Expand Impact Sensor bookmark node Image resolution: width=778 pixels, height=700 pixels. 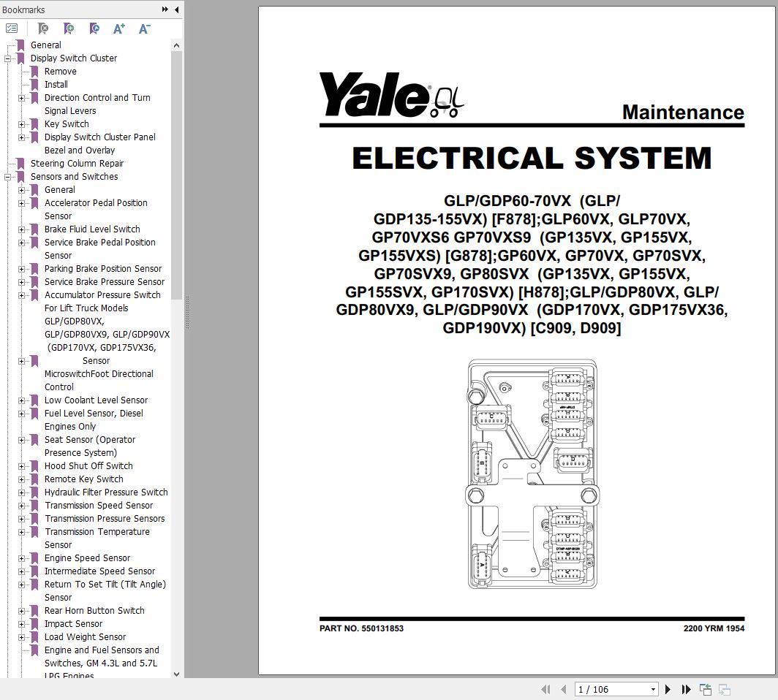click(21, 624)
